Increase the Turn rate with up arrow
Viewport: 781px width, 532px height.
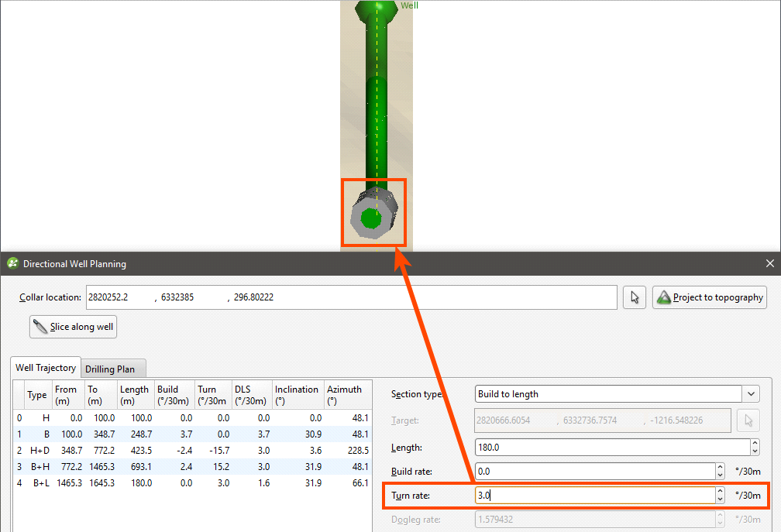point(720,491)
